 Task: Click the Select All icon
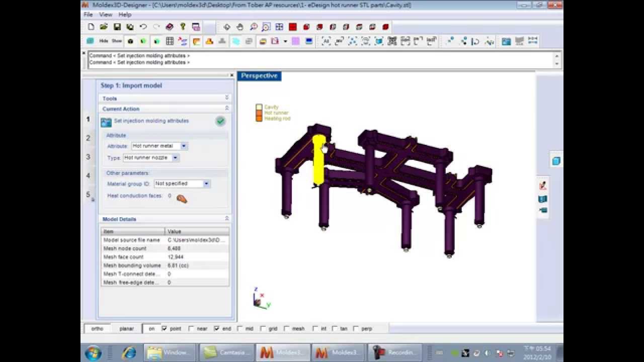326,41
